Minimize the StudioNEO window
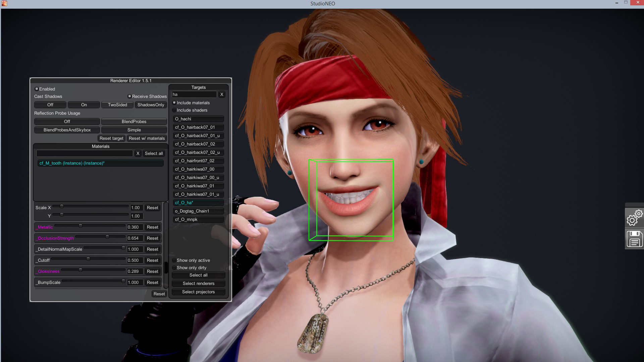Image resolution: width=644 pixels, height=362 pixels. [x=616, y=3]
